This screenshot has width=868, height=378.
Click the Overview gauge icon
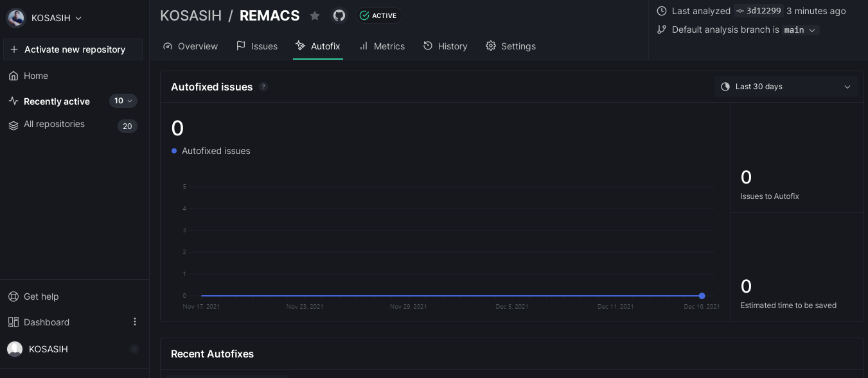tap(168, 46)
